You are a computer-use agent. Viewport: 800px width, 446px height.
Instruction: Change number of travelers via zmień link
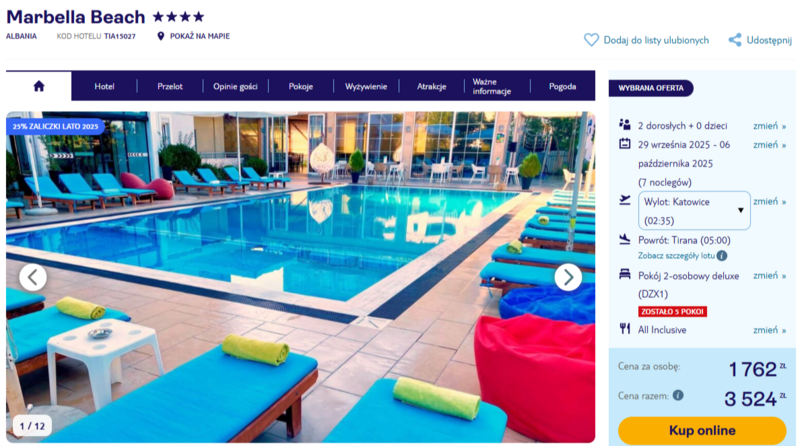pyautogui.click(x=769, y=126)
